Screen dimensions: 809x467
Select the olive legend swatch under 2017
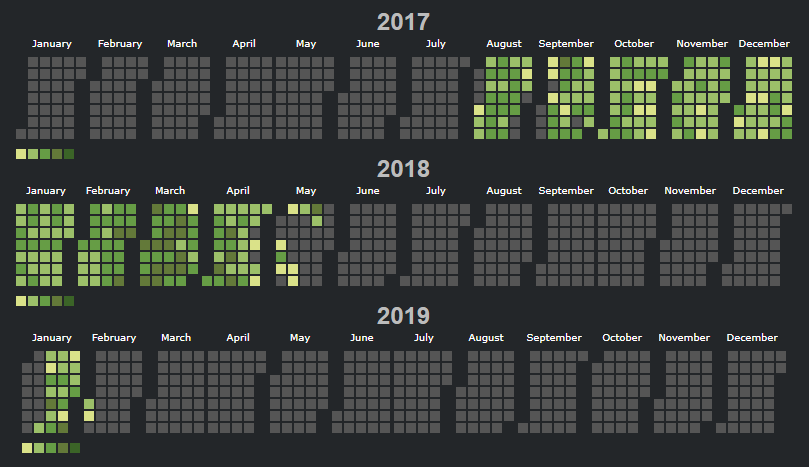click(x=57, y=154)
